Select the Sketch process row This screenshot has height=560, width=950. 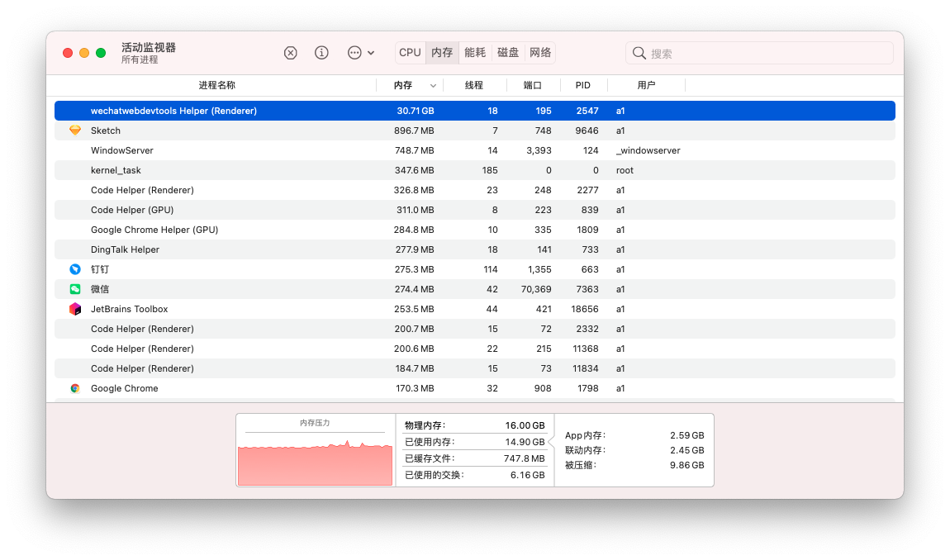pyautogui.click(x=475, y=131)
